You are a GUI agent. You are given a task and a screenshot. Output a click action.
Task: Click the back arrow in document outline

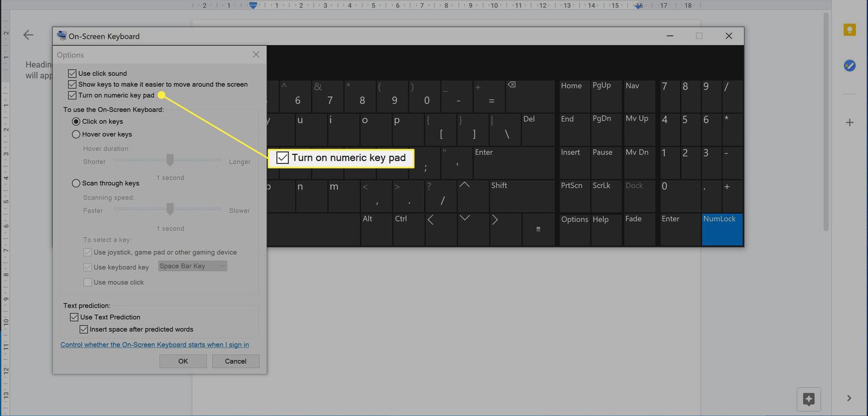(x=28, y=35)
